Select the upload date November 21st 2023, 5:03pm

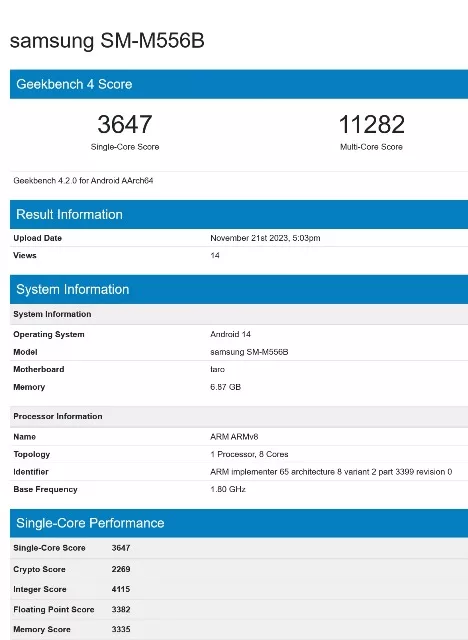[265, 238]
